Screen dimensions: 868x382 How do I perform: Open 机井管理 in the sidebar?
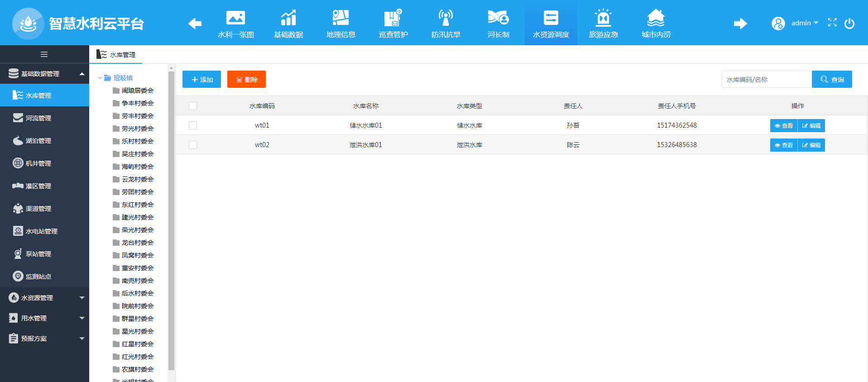44,163
